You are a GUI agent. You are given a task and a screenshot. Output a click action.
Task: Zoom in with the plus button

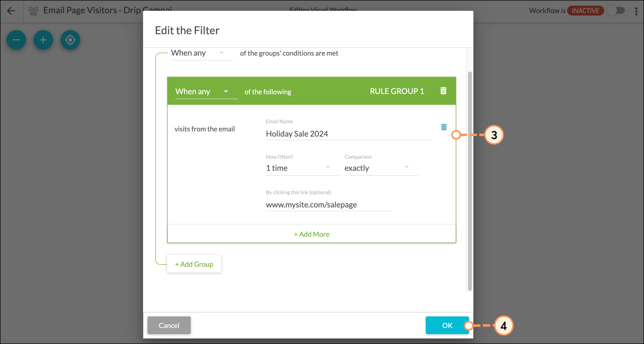(43, 40)
